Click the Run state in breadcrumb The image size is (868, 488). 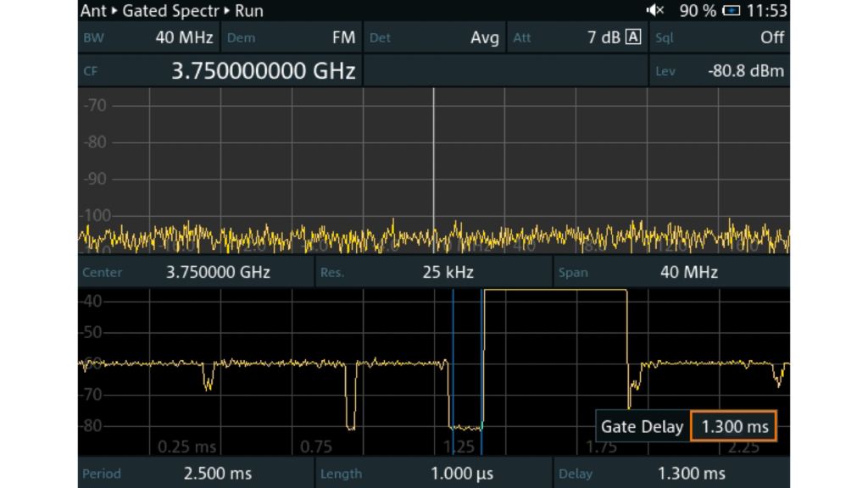(249, 11)
